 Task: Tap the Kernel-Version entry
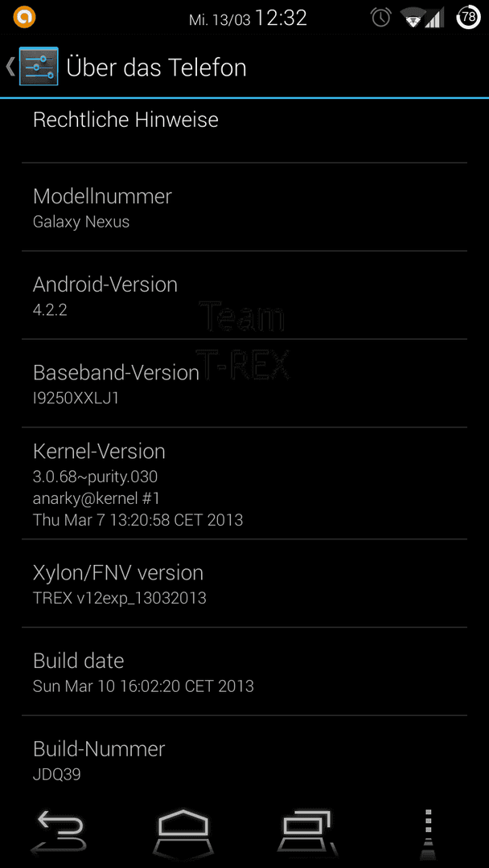click(x=244, y=483)
